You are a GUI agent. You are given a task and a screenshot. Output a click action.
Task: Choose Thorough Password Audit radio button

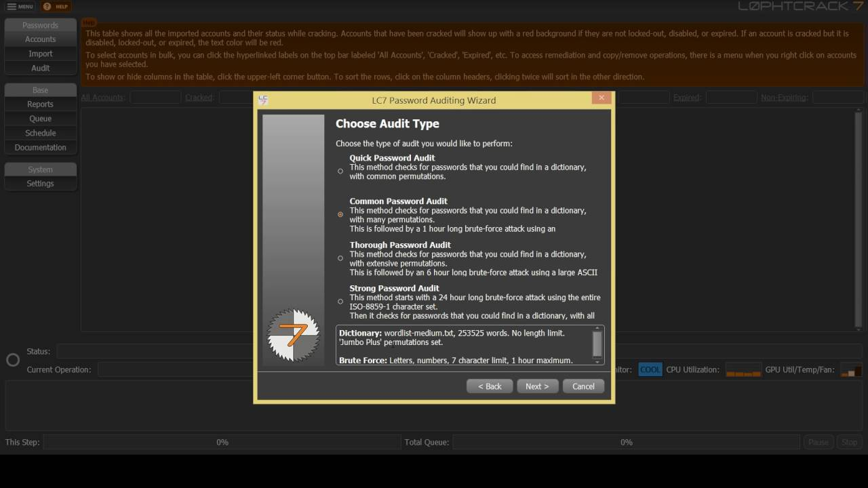coord(340,258)
